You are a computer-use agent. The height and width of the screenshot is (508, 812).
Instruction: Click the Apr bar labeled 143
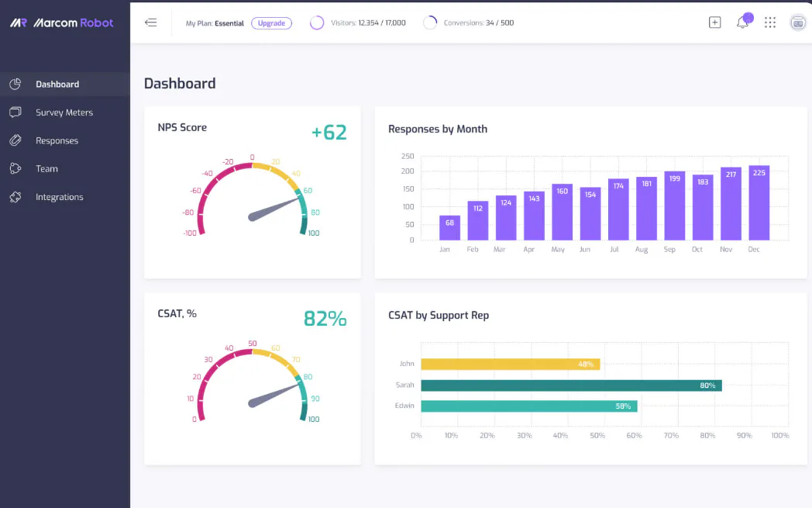(x=534, y=216)
